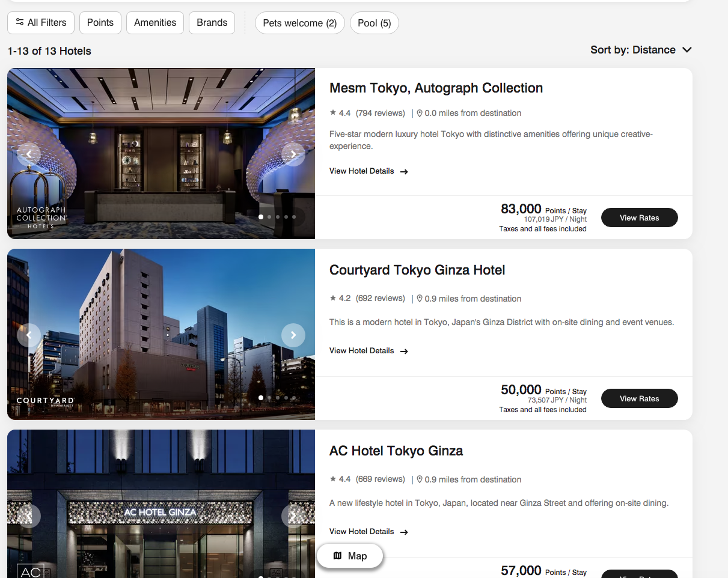Go to previous Courtyard Tokyo Ginza photo

(x=29, y=335)
